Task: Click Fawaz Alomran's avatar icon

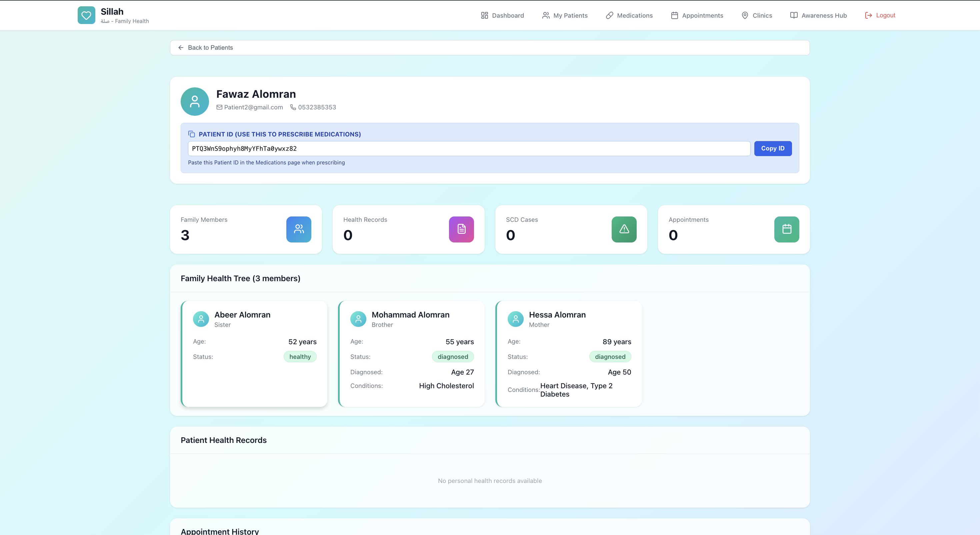Action: click(194, 101)
